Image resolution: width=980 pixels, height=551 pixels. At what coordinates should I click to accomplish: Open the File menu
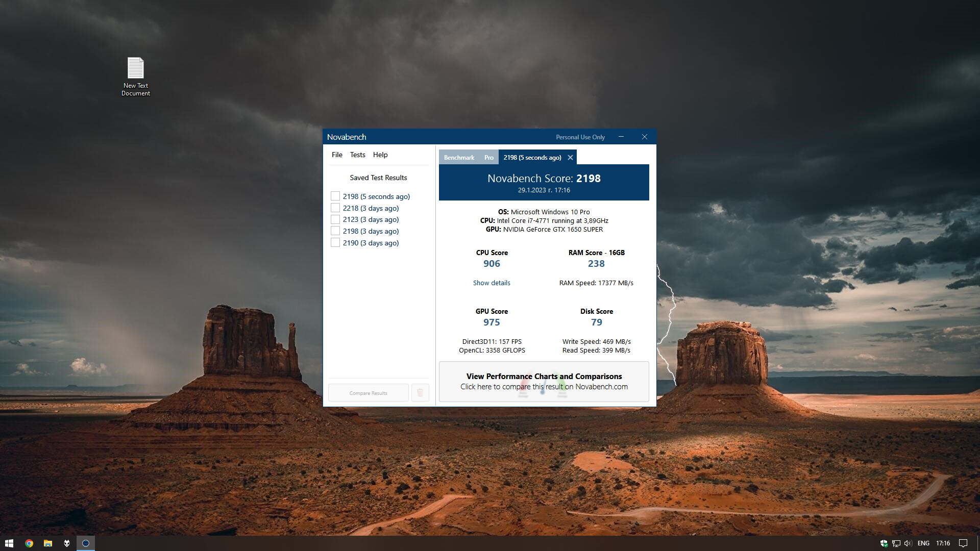pos(337,155)
